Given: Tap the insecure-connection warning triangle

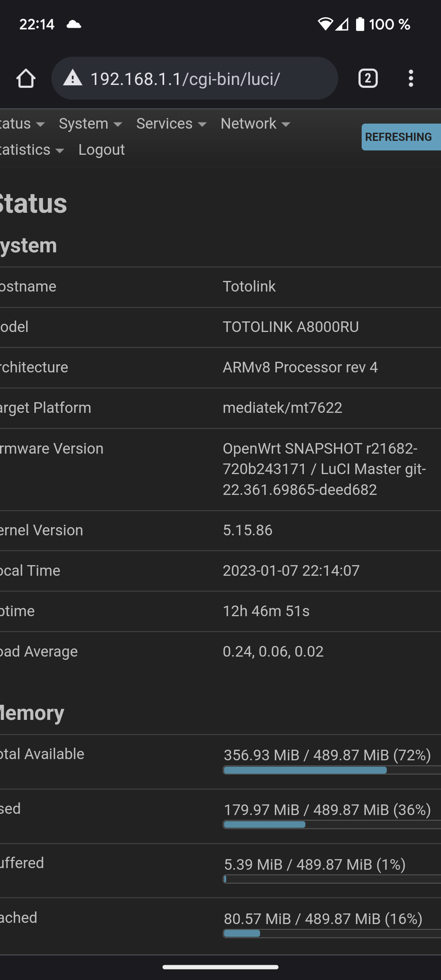Looking at the screenshot, I should point(73,78).
